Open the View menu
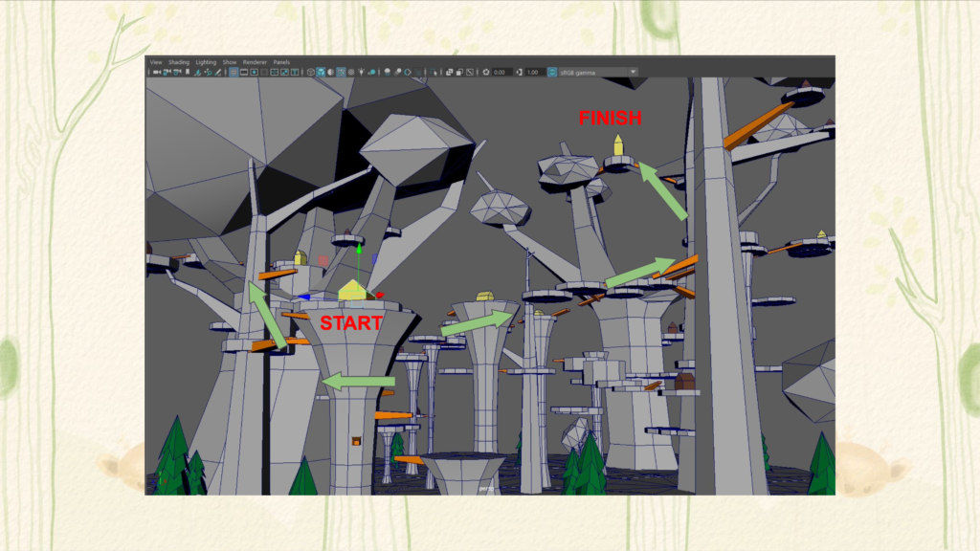Viewport: 980px width, 551px height. (156, 62)
